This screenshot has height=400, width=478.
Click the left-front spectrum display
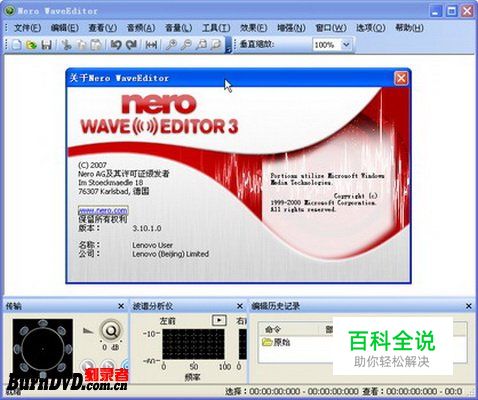point(193,345)
